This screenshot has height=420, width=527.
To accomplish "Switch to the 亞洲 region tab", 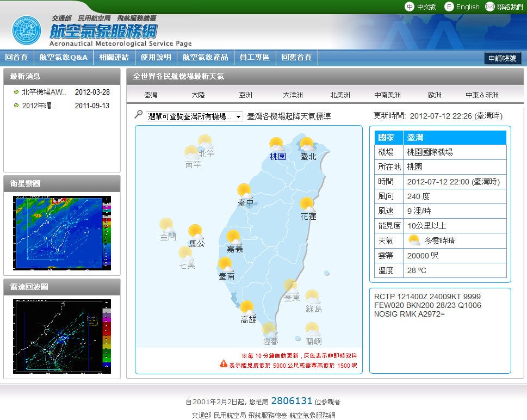I will [x=245, y=95].
